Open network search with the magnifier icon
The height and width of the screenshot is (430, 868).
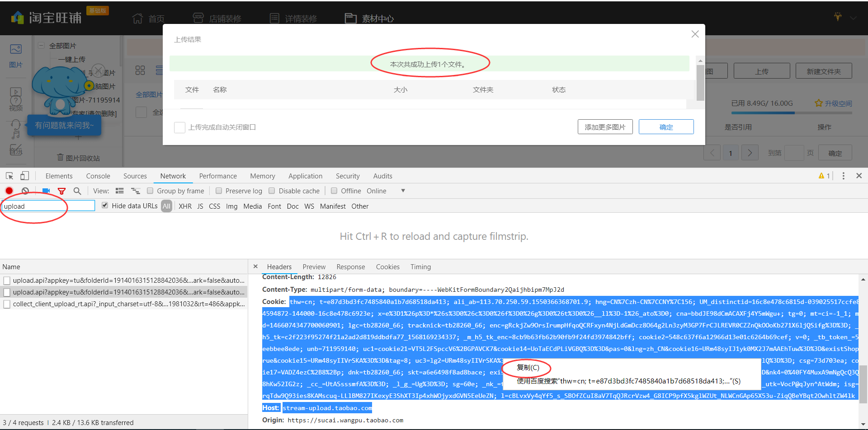(77, 191)
